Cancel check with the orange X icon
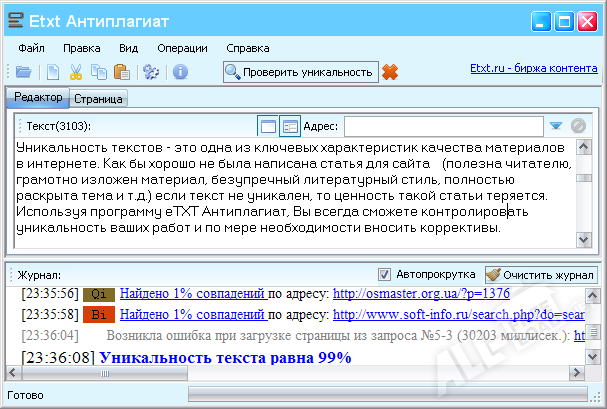 (390, 71)
